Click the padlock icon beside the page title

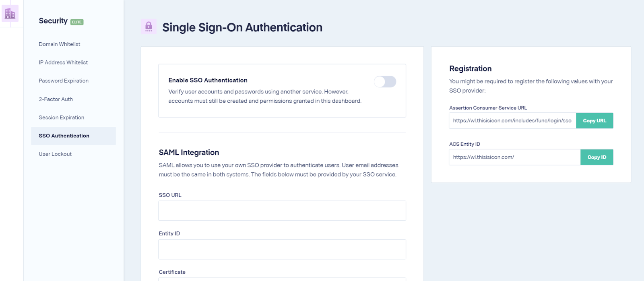[x=149, y=27]
